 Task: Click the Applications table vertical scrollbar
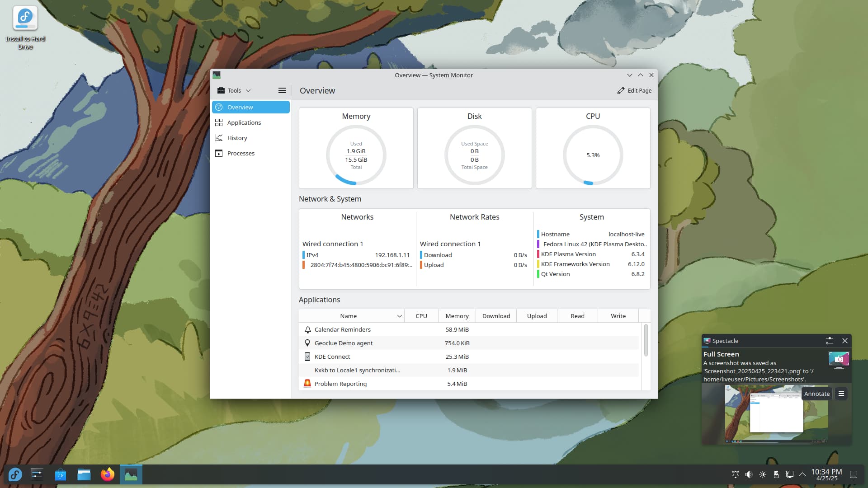[646, 340]
